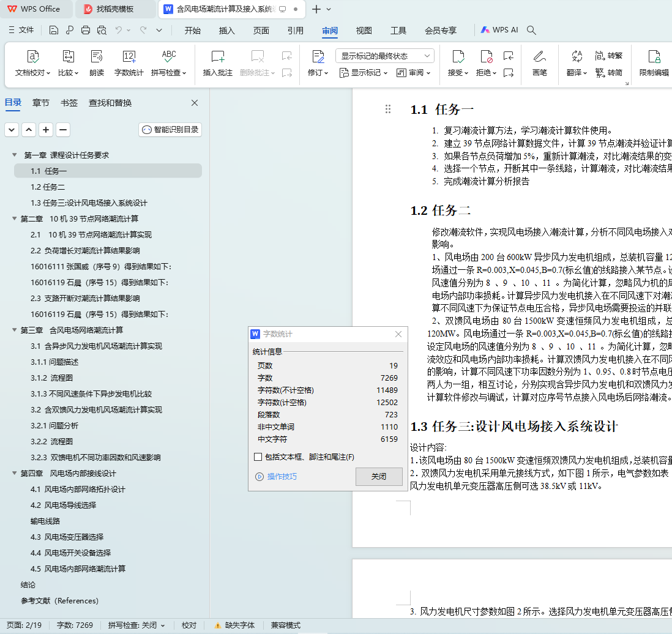This screenshot has height=634, width=672.
Task: Click the Undo arrow icon
Action: click(119, 30)
